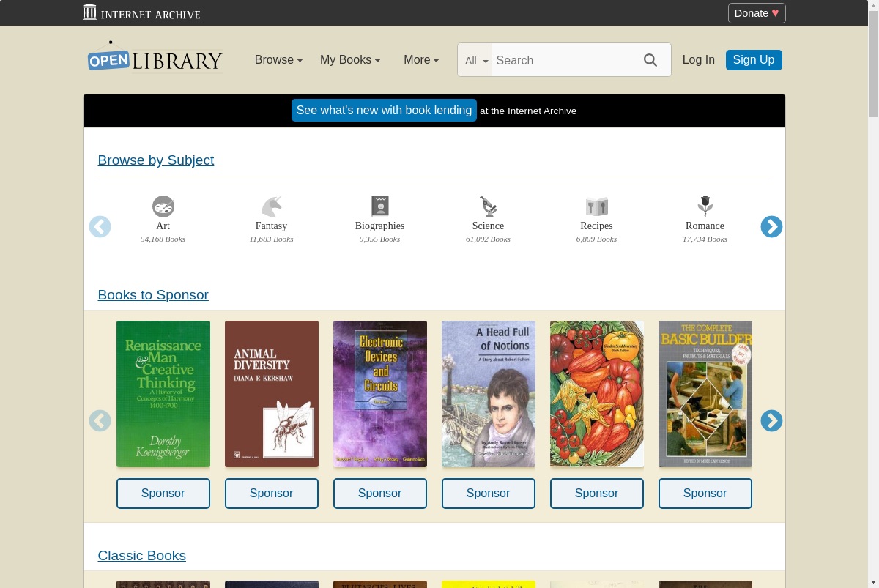Click the Log In link

pyautogui.click(x=699, y=60)
